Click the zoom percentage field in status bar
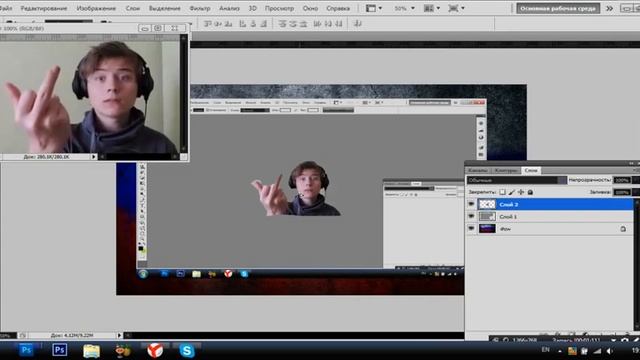Screen dimensions: 640x360 click(8, 335)
